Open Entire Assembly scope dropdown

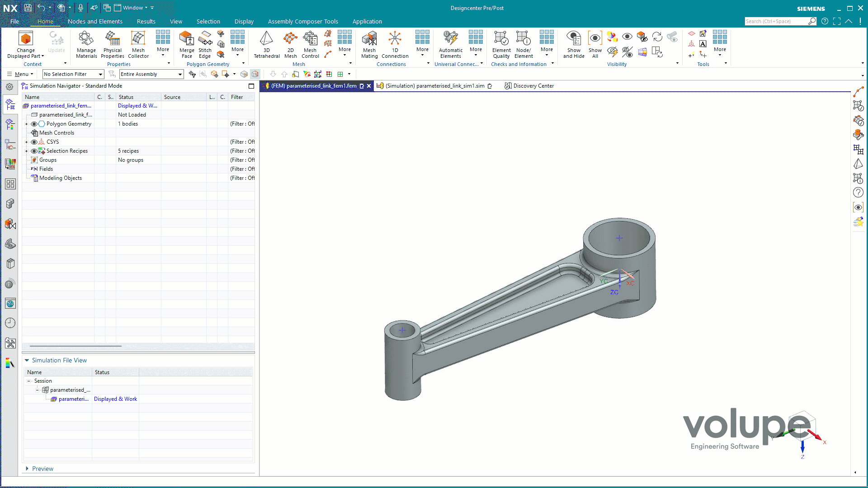pyautogui.click(x=151, y=74)
